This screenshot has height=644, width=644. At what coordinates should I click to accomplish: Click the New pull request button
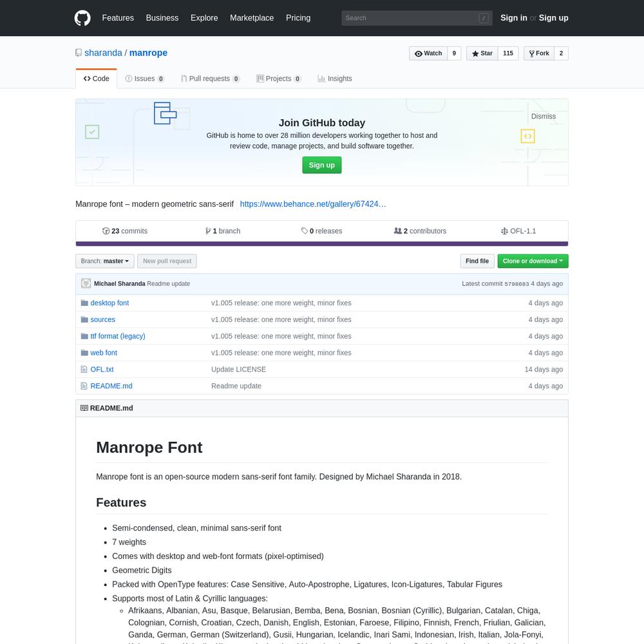pos(167,261)
